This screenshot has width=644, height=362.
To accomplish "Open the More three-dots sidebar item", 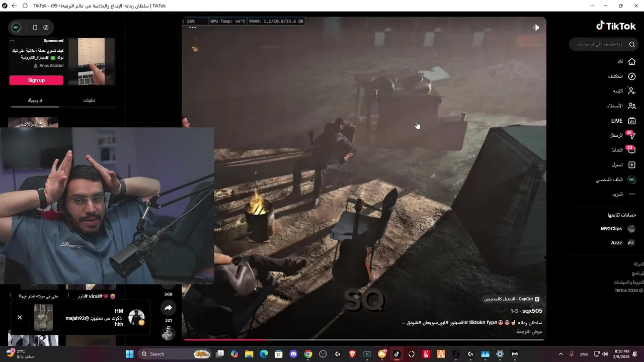I will [632, 194].
